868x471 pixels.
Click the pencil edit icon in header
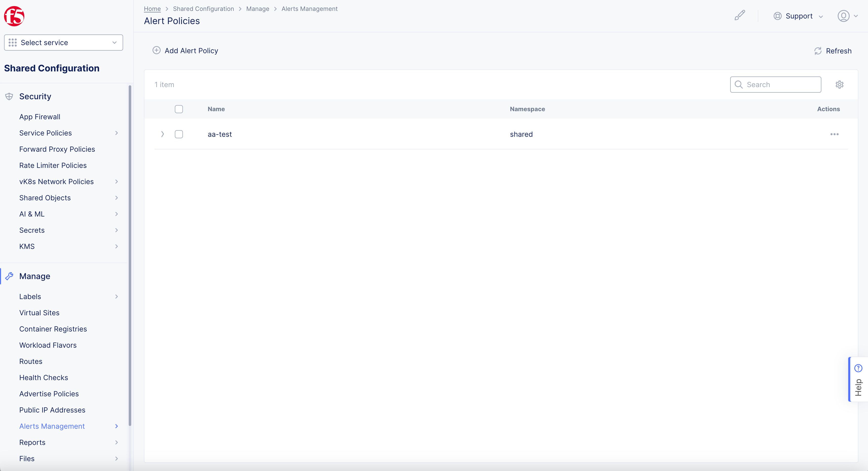pyautogui.click(x=740, y=15)
